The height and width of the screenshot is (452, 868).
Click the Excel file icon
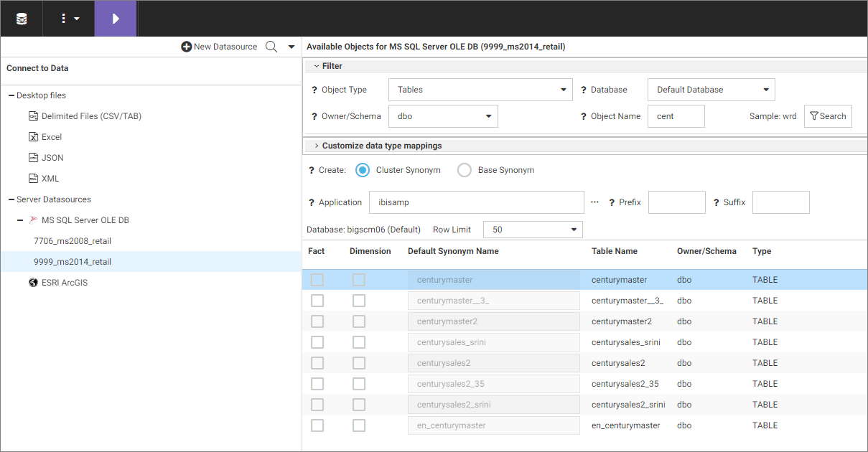coord(33,137)
